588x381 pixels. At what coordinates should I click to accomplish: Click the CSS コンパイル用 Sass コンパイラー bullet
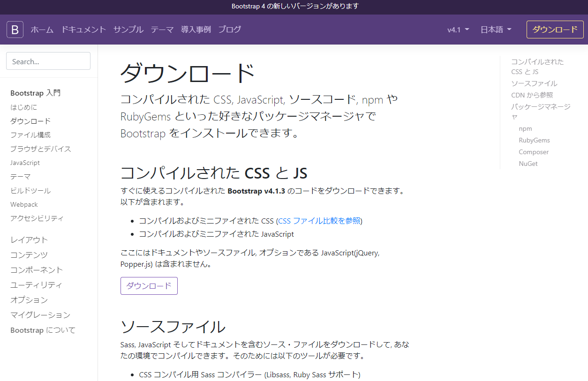249,375
